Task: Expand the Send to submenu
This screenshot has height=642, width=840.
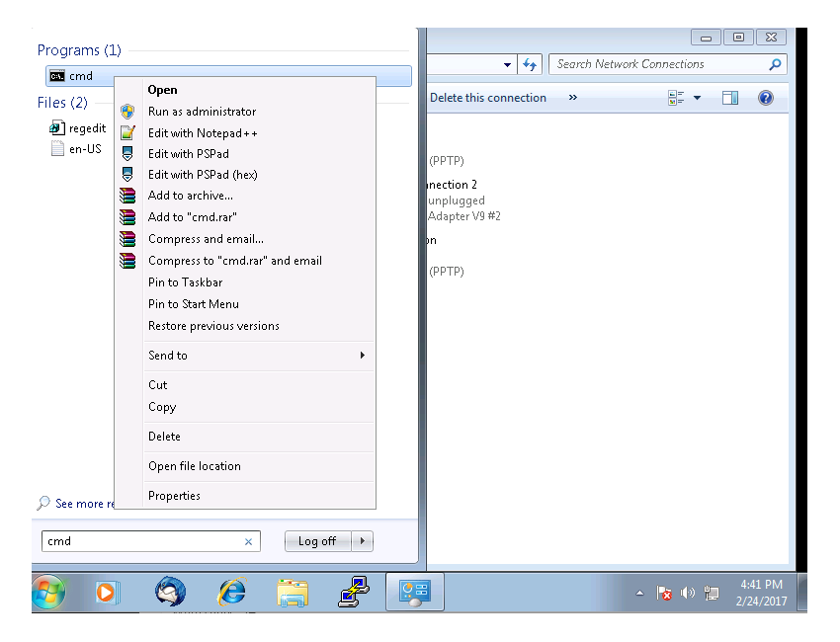Action: (x=363, y=355)
